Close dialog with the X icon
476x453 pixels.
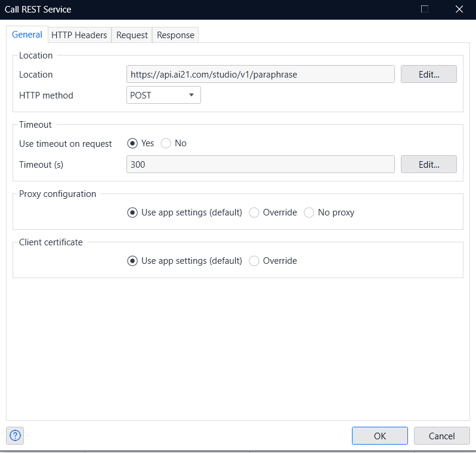459,9
